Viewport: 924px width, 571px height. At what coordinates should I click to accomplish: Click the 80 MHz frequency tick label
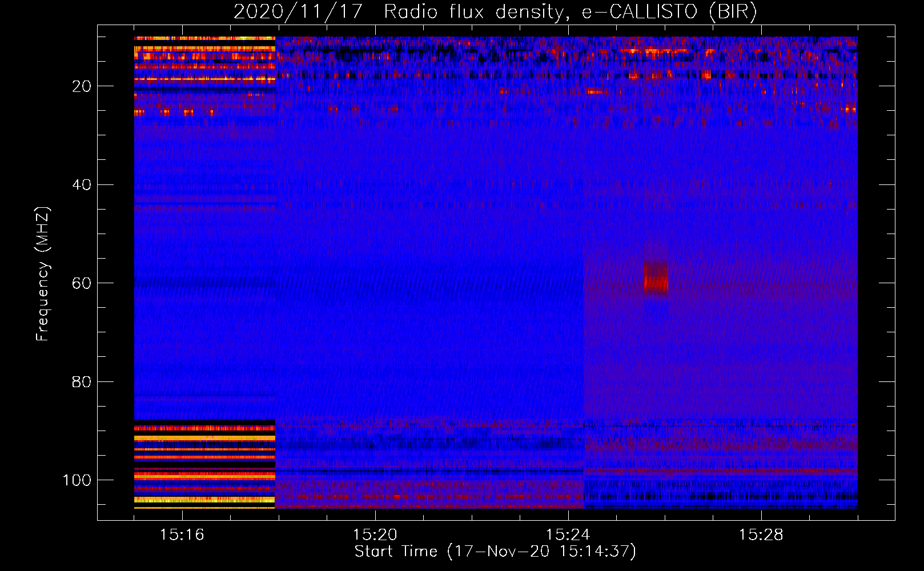[82, 381]
